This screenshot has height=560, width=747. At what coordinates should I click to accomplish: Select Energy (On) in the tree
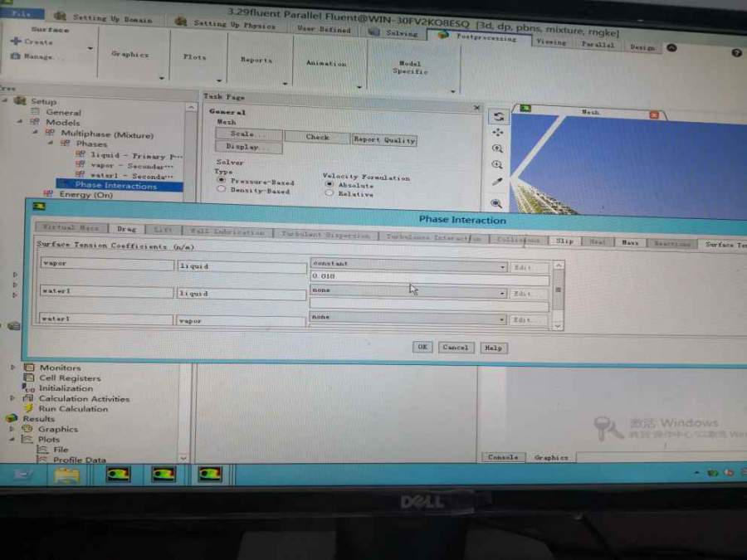[x=85, y=194]
